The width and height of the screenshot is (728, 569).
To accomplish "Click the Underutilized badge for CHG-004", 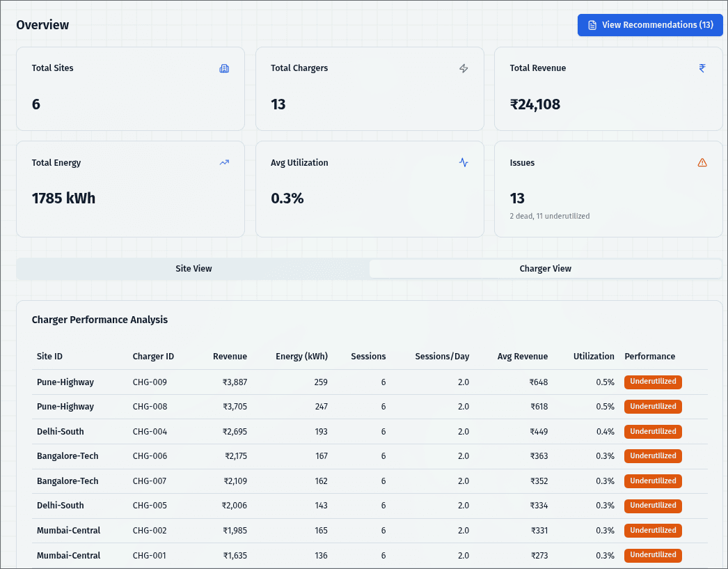I will coord(653,432).
